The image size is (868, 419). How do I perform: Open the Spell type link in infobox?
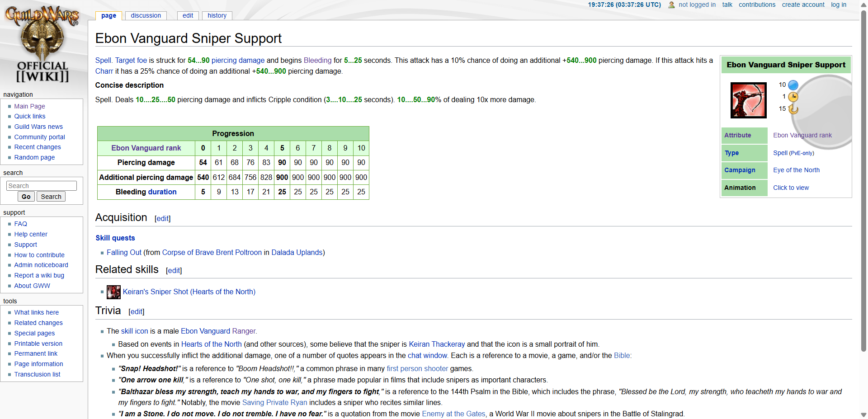click(x=780, y=153)
